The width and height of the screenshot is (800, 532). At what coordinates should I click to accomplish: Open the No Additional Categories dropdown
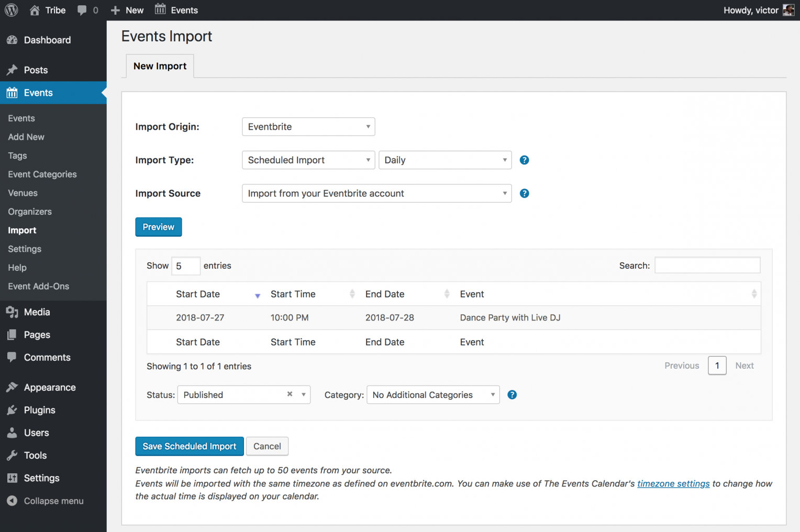point(433,395)
